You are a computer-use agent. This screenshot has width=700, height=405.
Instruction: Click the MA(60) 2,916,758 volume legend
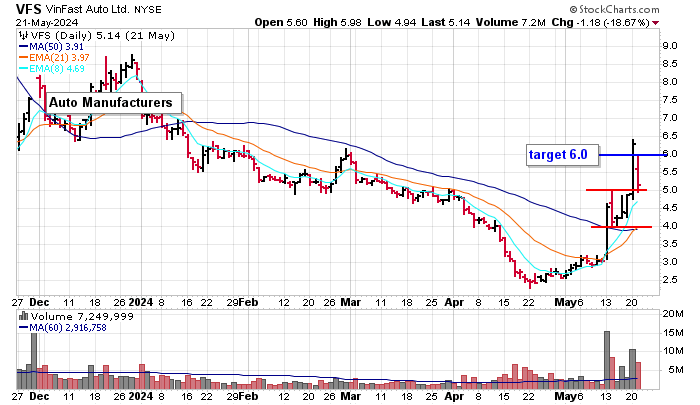coord(62,328)
